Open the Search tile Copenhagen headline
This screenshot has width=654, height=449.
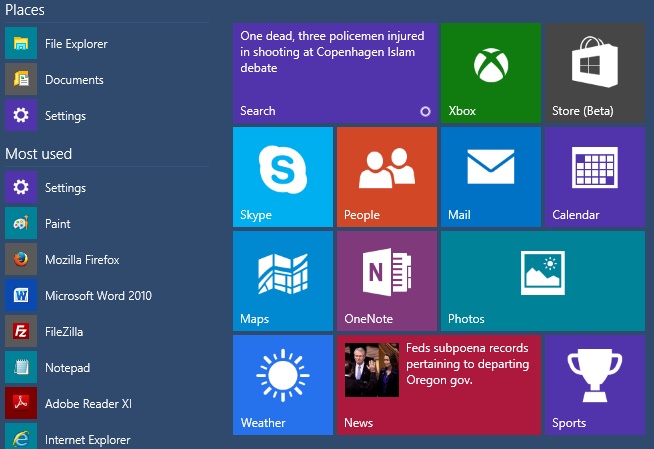[x=332, y=52]
